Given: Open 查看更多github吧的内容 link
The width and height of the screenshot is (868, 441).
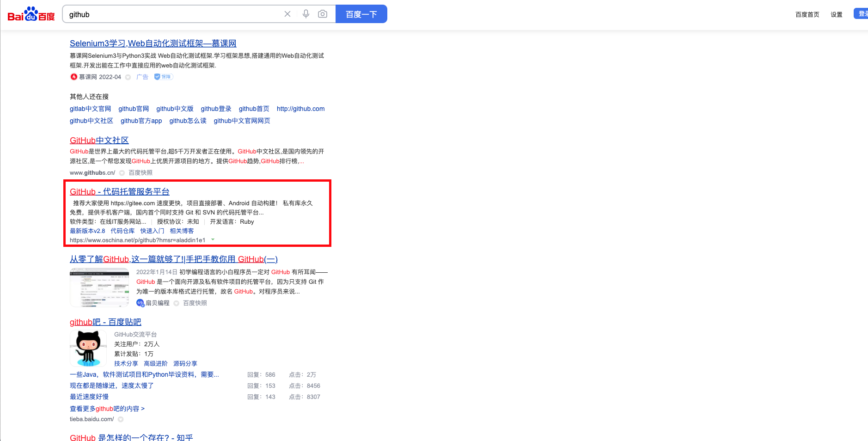Looking at the screenshot, I should click(107, 409).
